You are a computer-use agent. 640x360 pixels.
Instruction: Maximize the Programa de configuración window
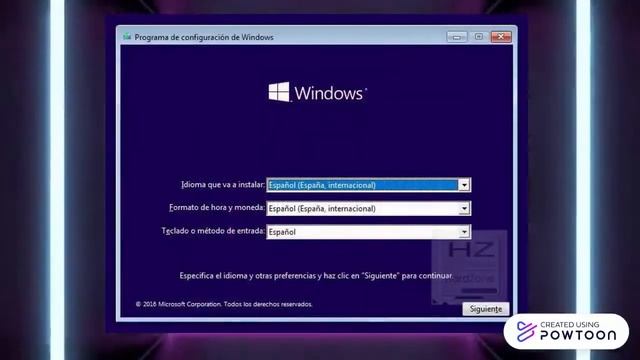[x=479, y=37]
